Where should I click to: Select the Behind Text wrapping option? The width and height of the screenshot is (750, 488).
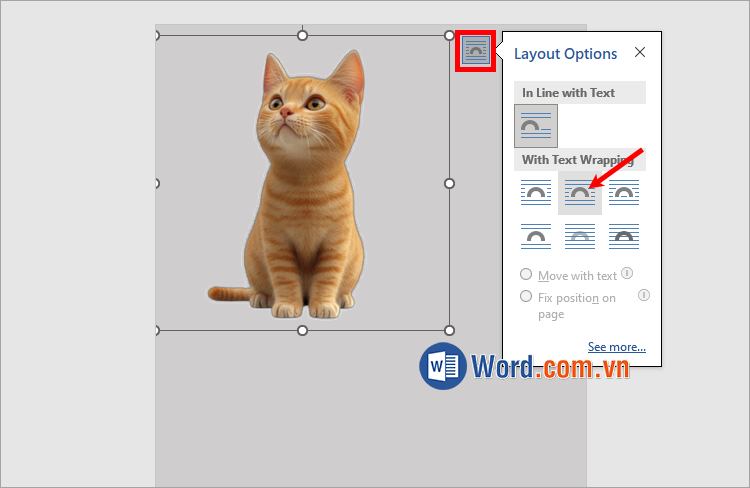580,236
